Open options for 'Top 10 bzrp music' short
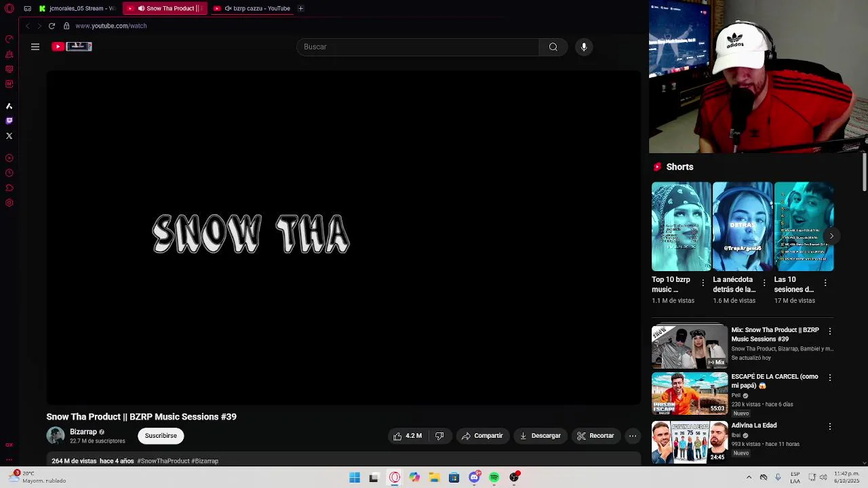Viewport: 868px width, 488px height. 703,283
